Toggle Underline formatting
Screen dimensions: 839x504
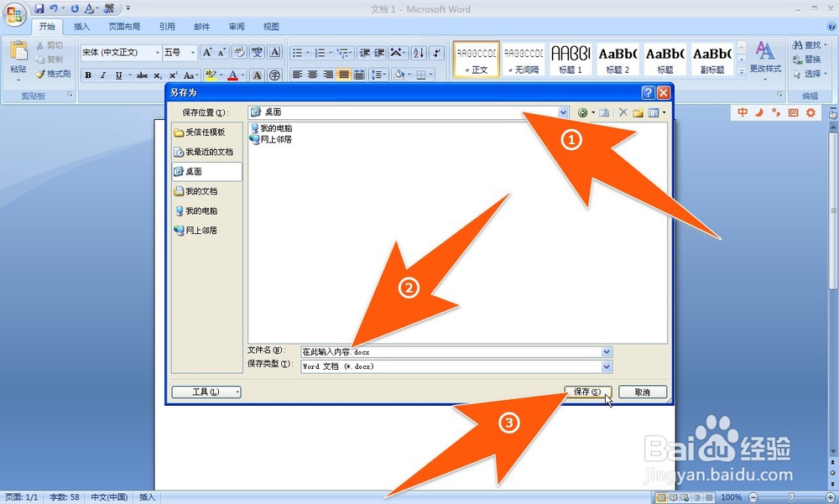(119, 75)
